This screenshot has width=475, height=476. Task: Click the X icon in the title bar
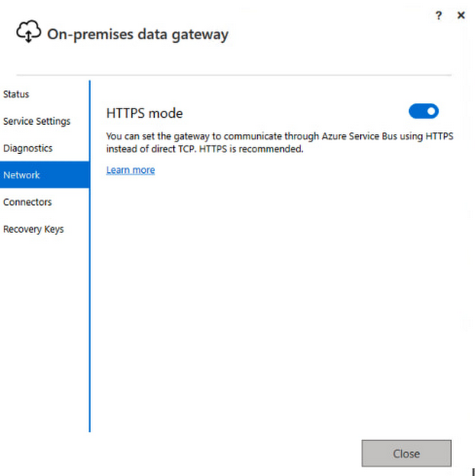coord(461,16)
